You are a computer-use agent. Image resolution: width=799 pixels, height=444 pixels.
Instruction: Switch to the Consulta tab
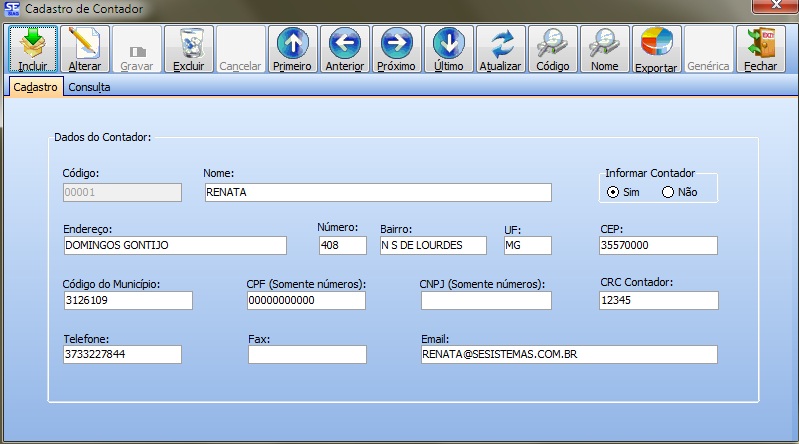(x=89, y=88)
